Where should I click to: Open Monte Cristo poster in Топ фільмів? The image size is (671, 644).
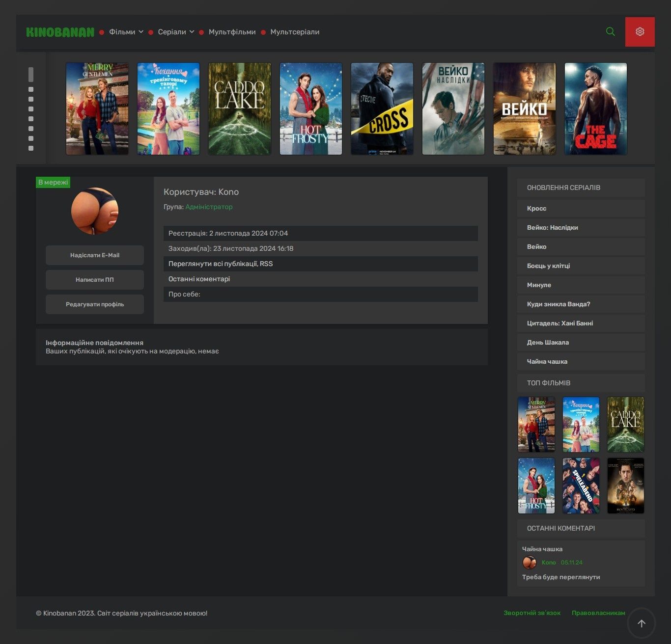click(x=626, y=485)
